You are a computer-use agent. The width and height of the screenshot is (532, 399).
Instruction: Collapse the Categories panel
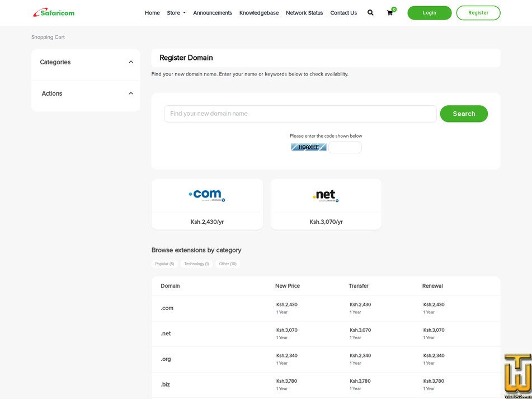[x=131, y=62]
